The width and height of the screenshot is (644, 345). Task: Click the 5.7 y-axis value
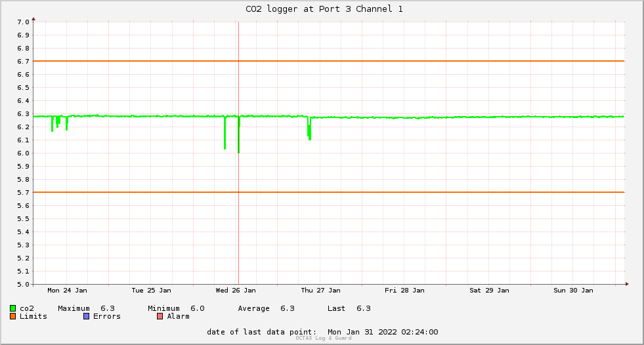(x=23, y=193)
